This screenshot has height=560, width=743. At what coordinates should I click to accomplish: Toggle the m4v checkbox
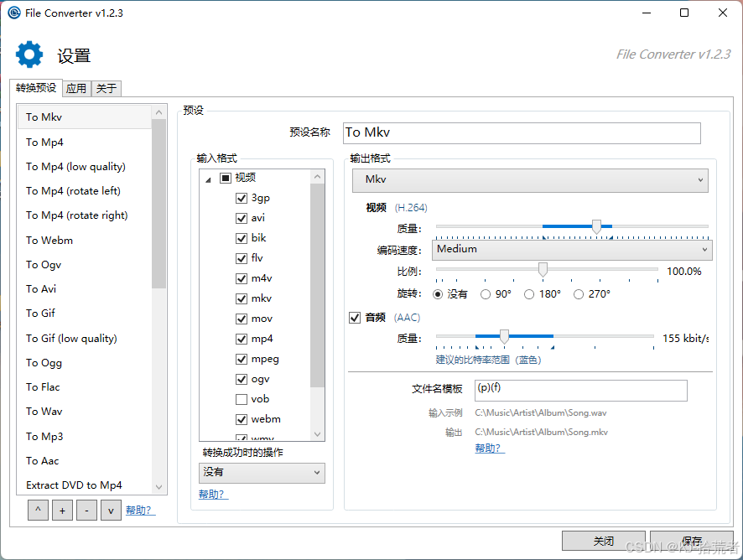point(242,278)
